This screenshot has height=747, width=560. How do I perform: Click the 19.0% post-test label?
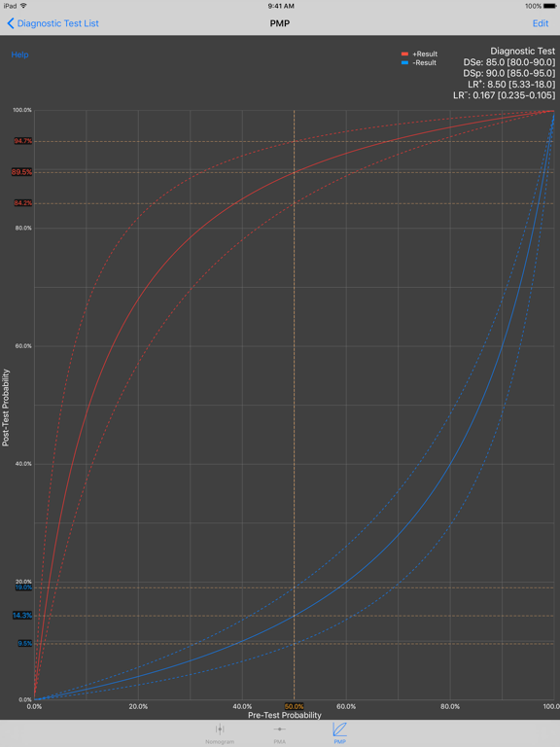[x=23, y=587]
